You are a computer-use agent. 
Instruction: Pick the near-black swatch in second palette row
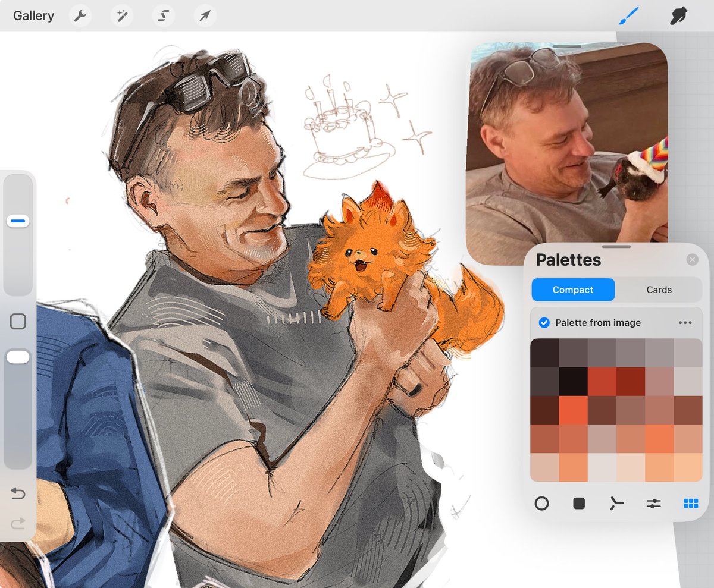coord(573,382)
